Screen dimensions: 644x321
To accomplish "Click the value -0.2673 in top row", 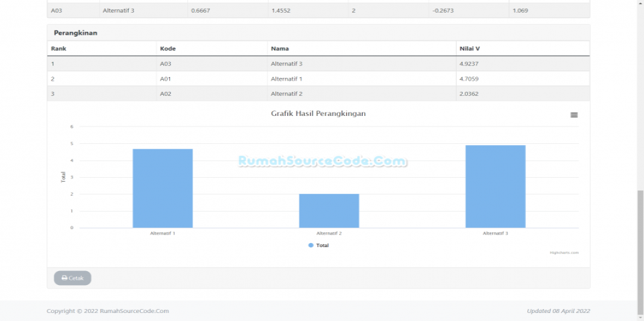I will click(443, 11).
